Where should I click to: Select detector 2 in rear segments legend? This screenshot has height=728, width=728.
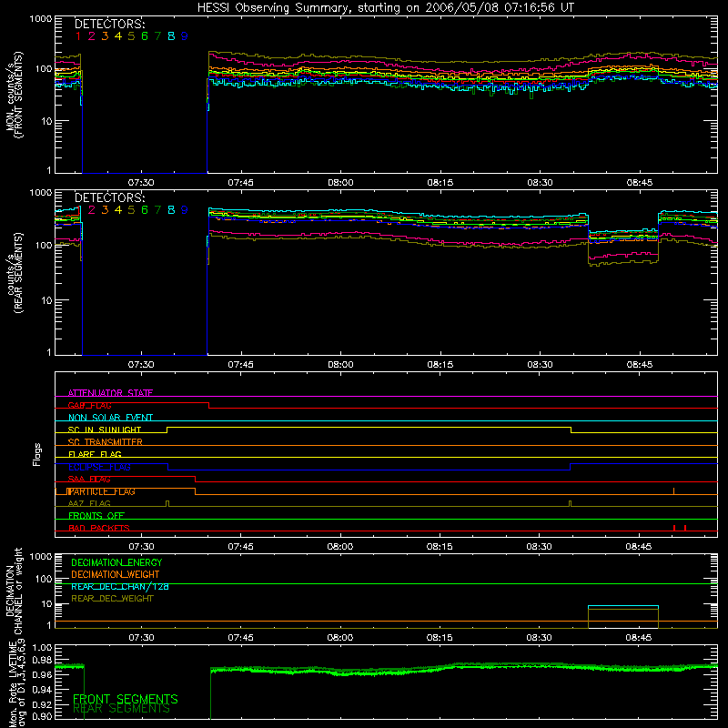point(92,210)
